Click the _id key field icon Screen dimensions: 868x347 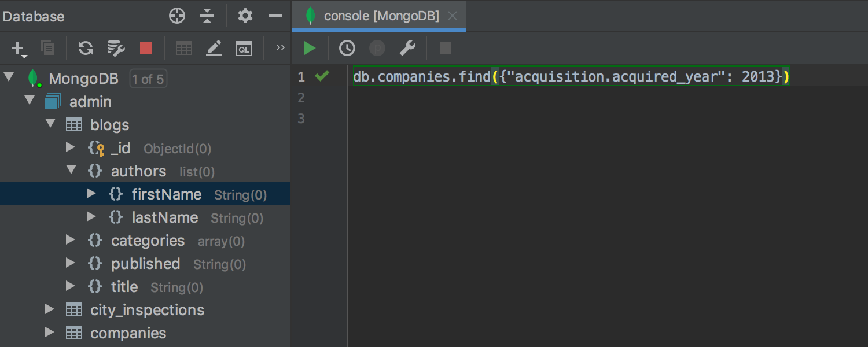[96, 148]
